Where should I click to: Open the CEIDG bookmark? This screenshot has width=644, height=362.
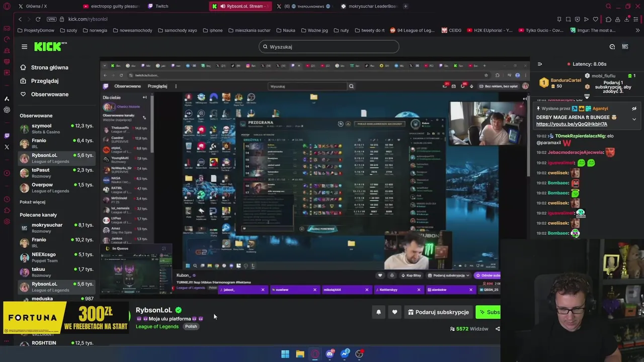pyautogui.click(x=451, y=30)
